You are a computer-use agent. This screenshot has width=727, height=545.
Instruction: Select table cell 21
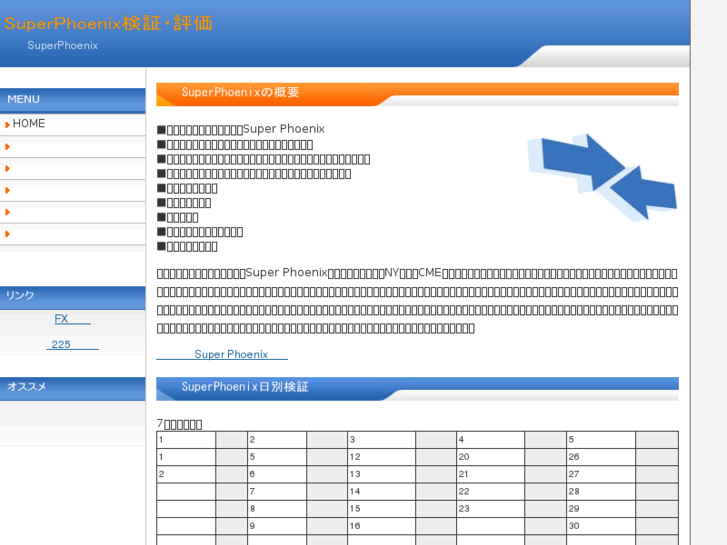[x=491, y=474]
